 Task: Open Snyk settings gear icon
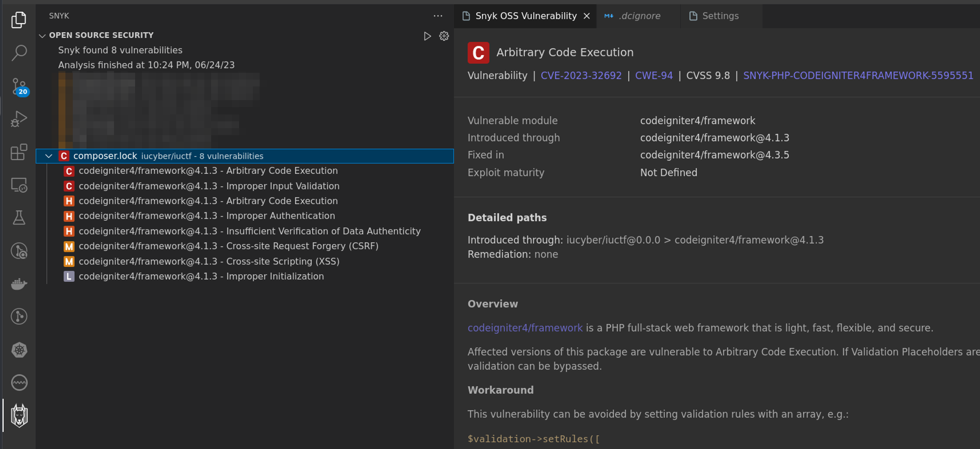pyautogui.click(x=444, y=36)
